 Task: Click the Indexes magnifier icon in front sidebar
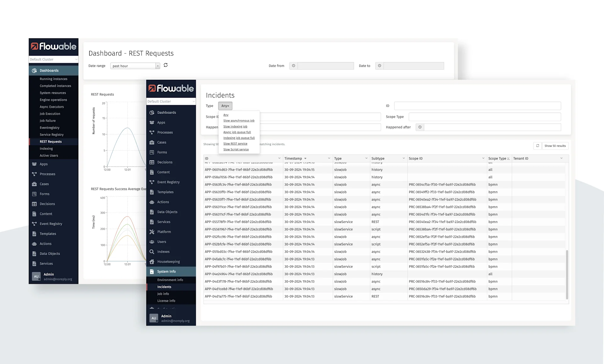click(152, 252)
